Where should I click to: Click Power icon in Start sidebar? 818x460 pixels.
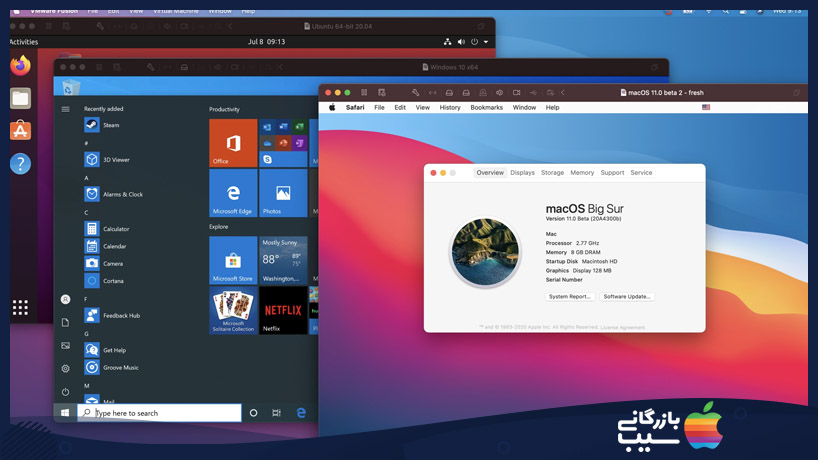65,392
